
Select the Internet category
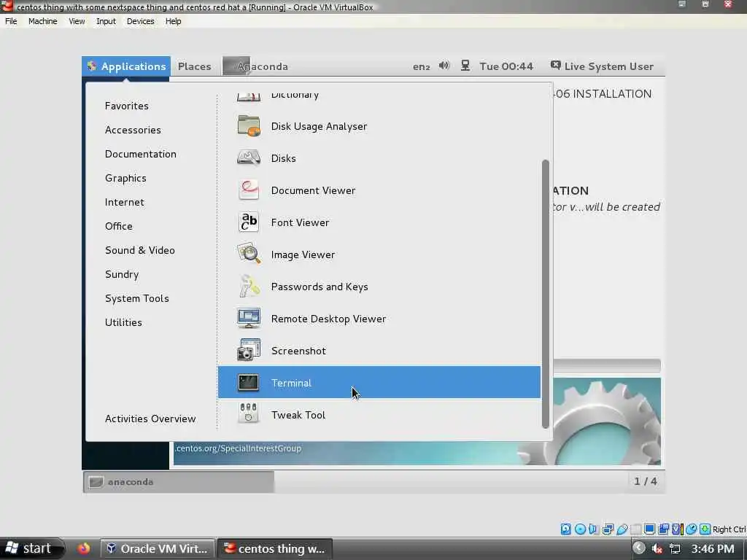click(124, 202)
